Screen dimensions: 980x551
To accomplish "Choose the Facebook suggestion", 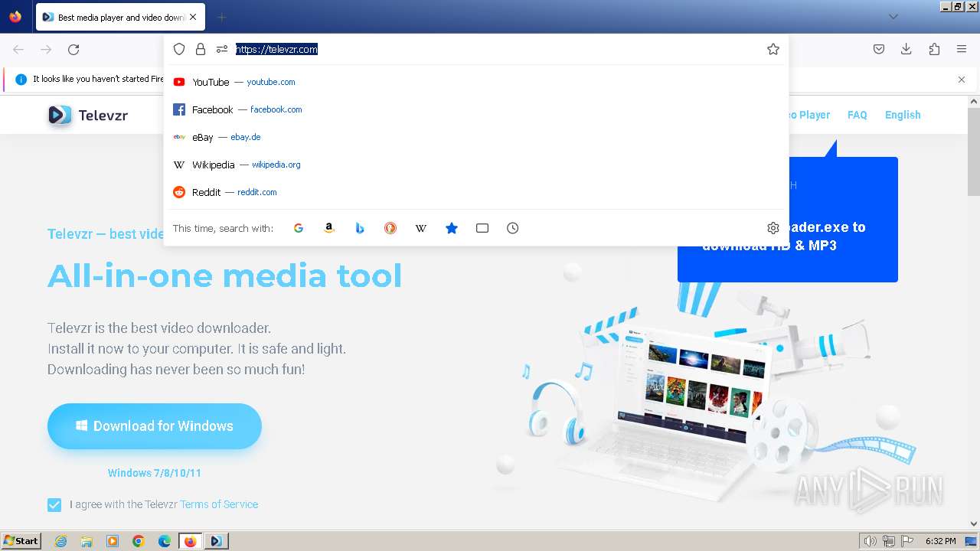I will [476, 109].
